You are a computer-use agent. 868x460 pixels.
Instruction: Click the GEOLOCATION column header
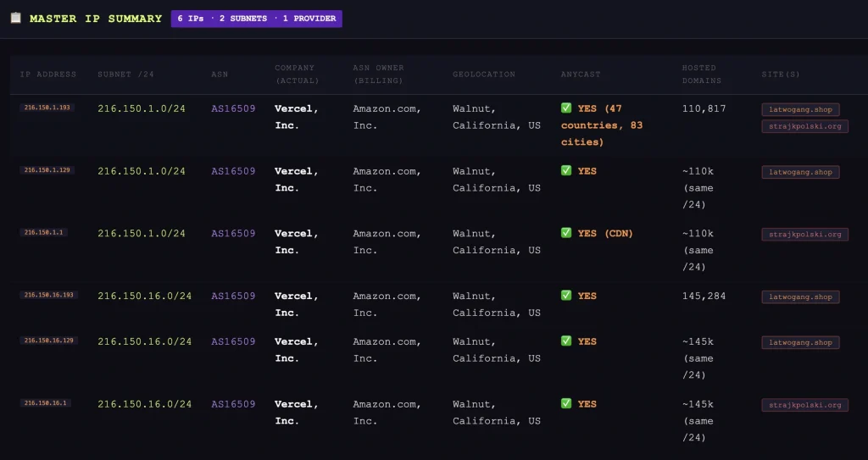[x=484, y=75]
